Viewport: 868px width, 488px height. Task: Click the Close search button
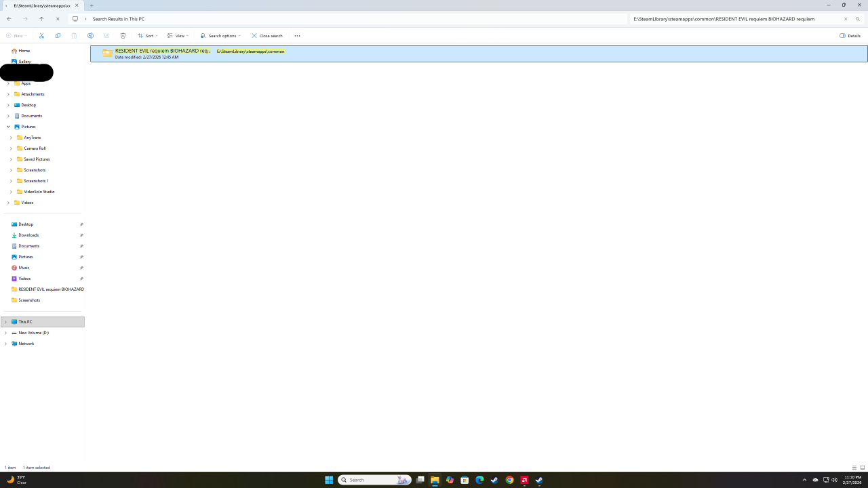click(x=267, y=36)
